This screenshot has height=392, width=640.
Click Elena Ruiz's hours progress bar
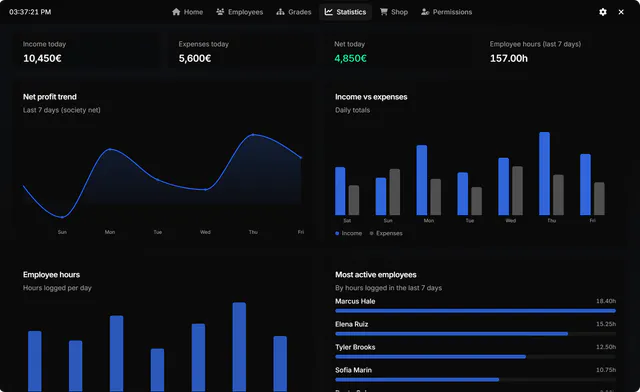pos(476,334)
